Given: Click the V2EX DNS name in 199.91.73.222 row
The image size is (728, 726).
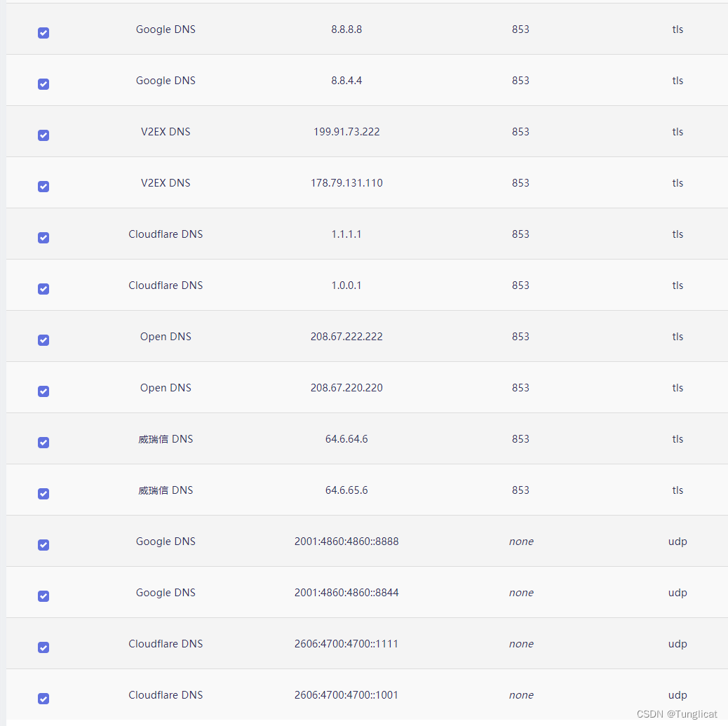Looking at the screenshot, I should click(x=166, y=131).
